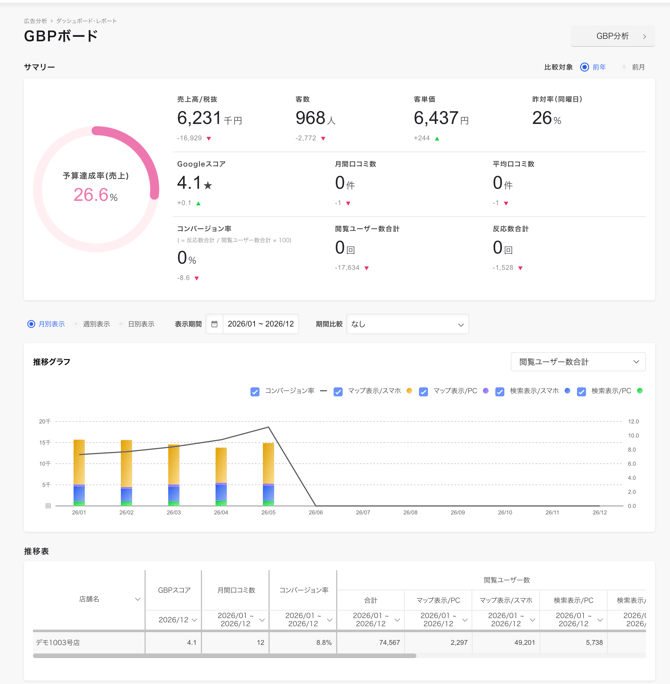Image resolution: width=670 pixels, height=684 pixels.
Task: Click the デモ1003号店 store row name
Action: (x=58, y=643)
